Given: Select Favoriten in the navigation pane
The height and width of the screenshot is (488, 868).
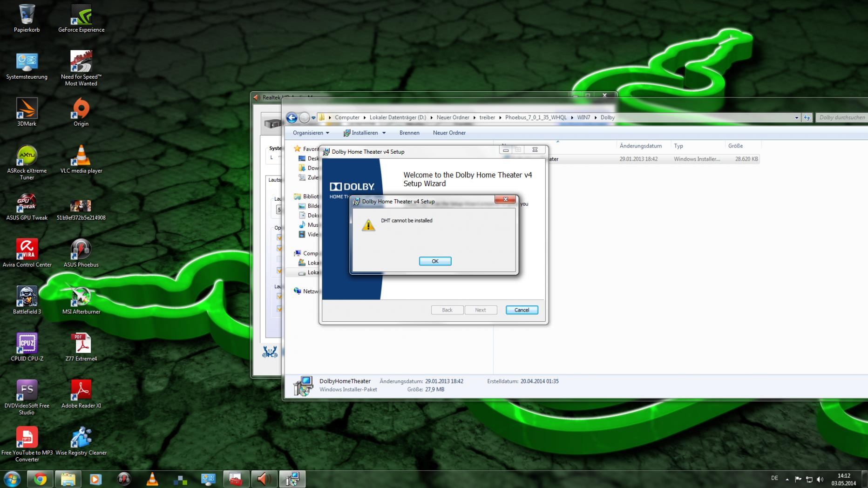Looking at the screenshot, I should click(306, 149).
